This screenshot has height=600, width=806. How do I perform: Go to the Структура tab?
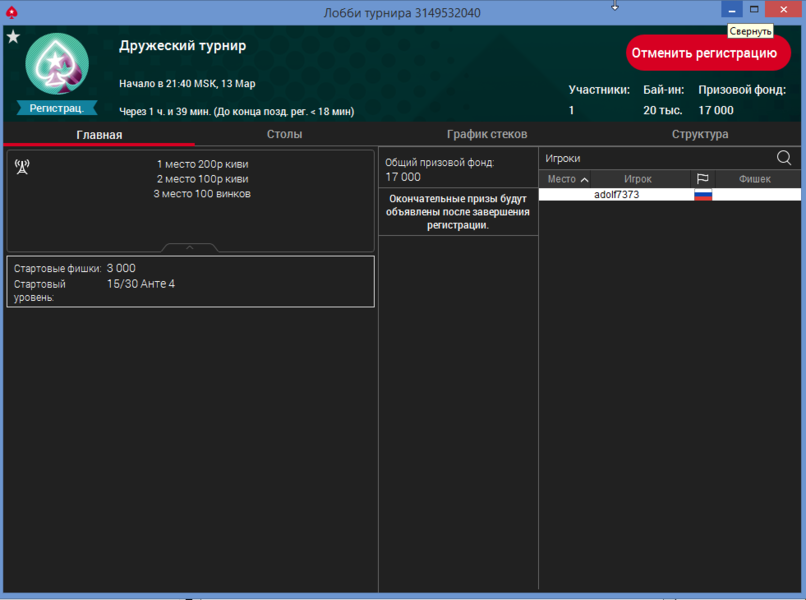[x=700, y=134]
